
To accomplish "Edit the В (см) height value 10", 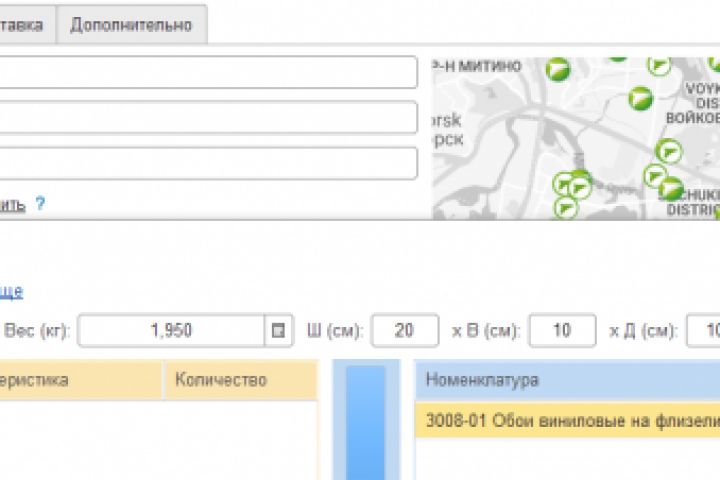I will [562, 331].
